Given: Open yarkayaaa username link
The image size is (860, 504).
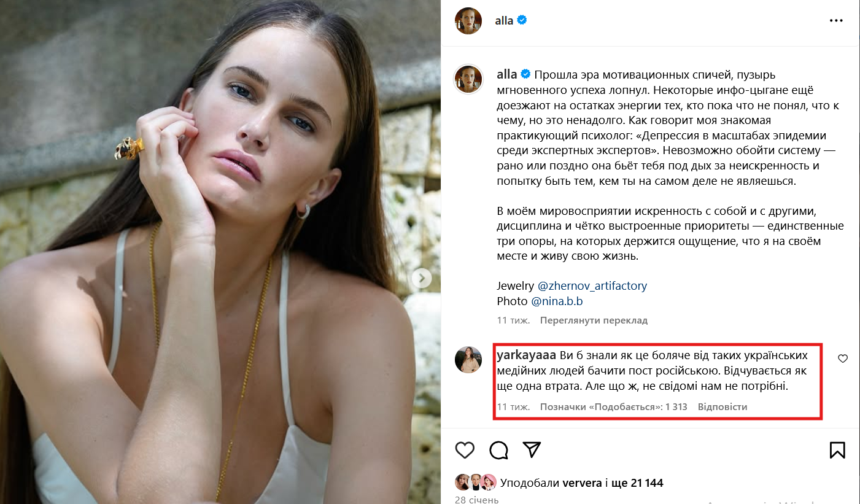Looking at the screenshot, I should 526,356.
